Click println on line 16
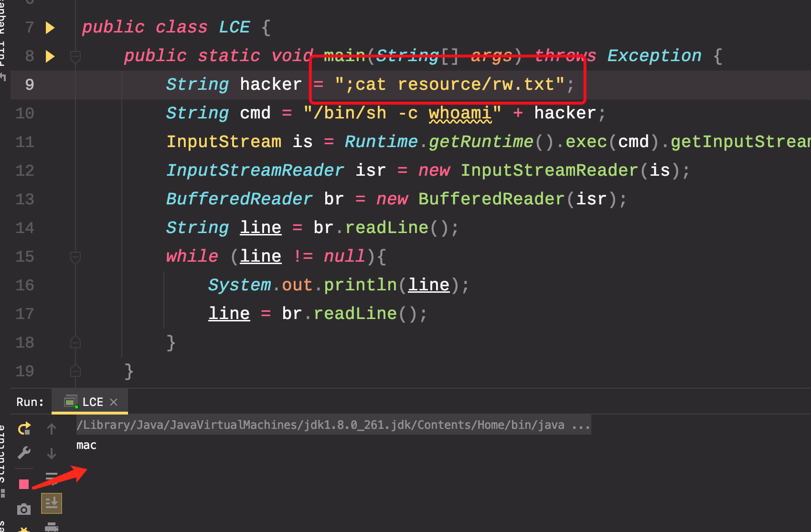 point(361,285)
